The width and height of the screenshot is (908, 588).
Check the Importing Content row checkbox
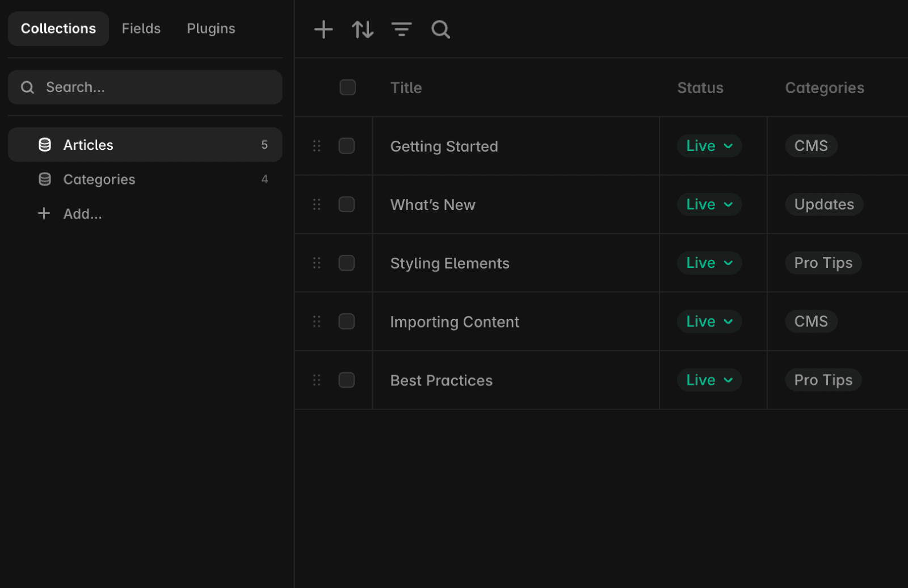(346, 321)
